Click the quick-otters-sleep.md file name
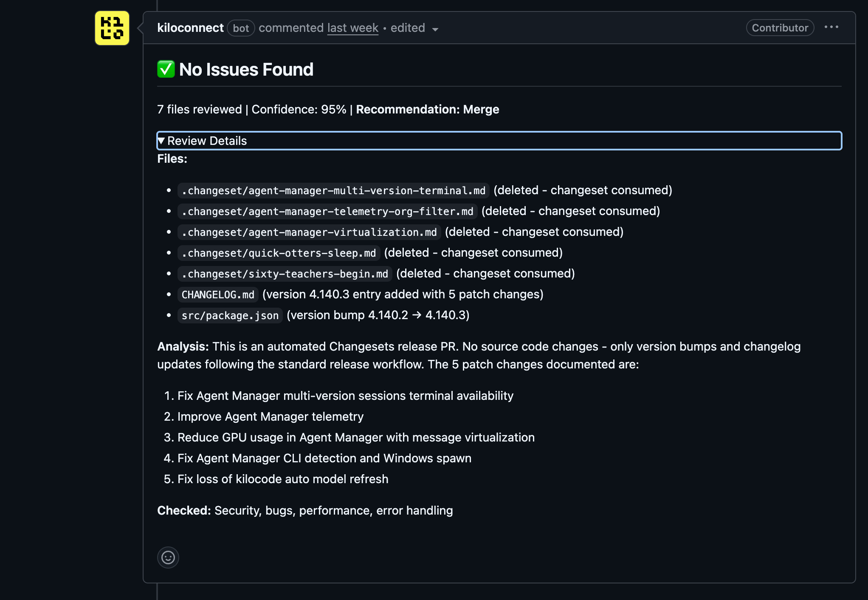Viewport: 868px width, 600px height. click(x=279, y=253)
